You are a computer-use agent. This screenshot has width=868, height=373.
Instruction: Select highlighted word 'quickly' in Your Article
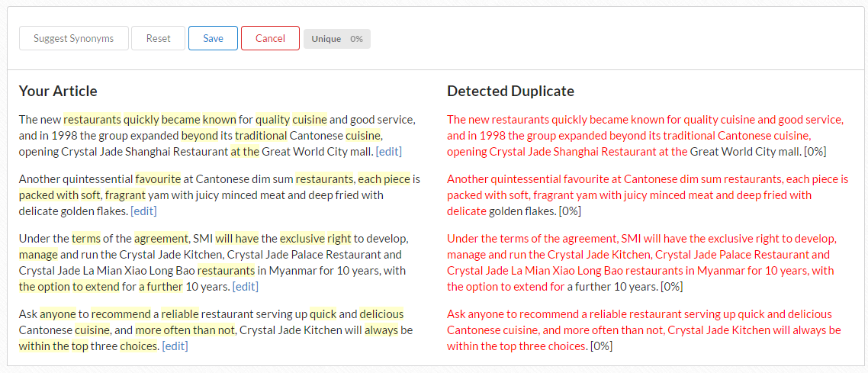click(141, 120)
